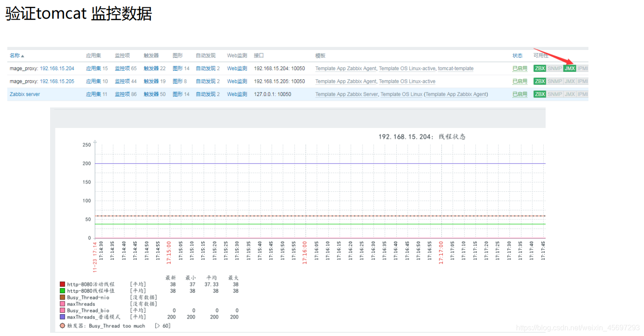Click pink swatch for maxThreads legend

point(62,304)
